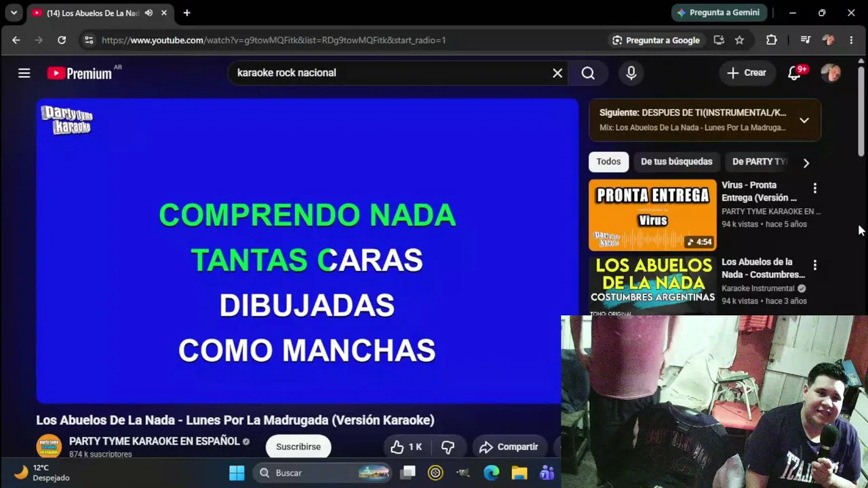The width and height of the screenshot is (868, 488).
Task: Launch Microsoft Edge from the taskbar
Action: 491,472
